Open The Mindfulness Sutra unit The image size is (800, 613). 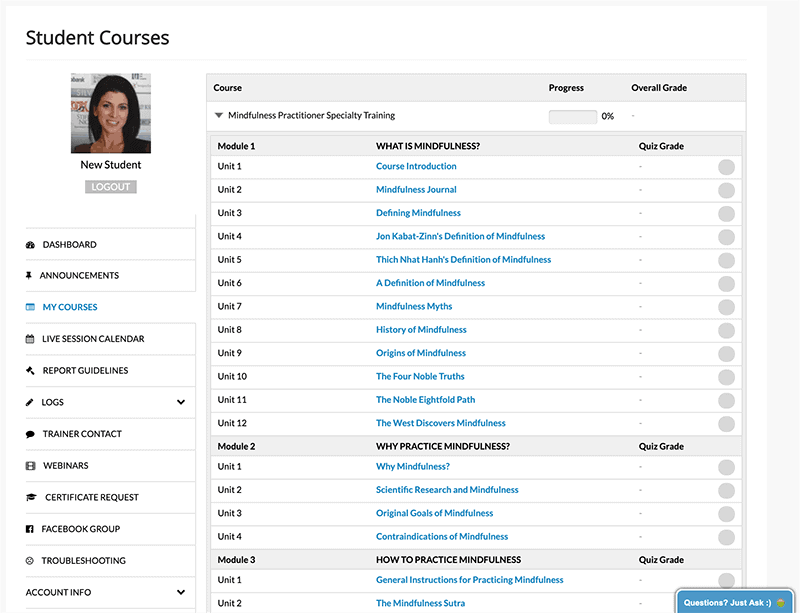point(420,603)
